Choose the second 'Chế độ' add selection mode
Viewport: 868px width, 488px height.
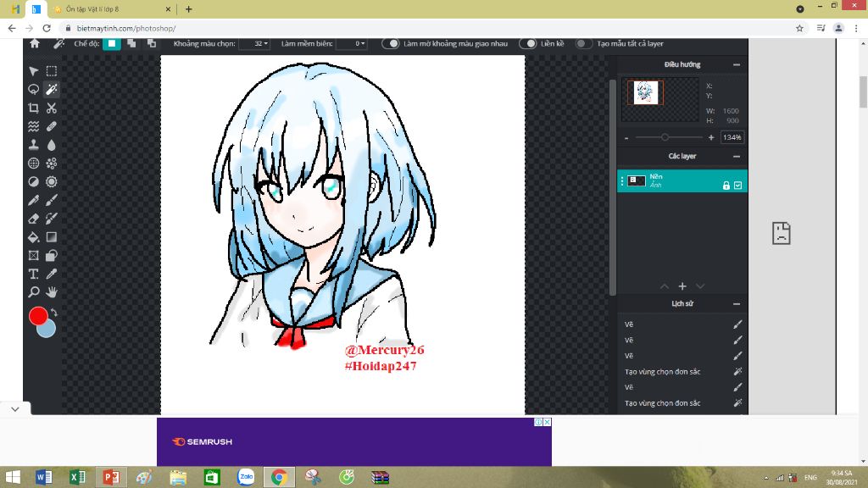[131, 44]
